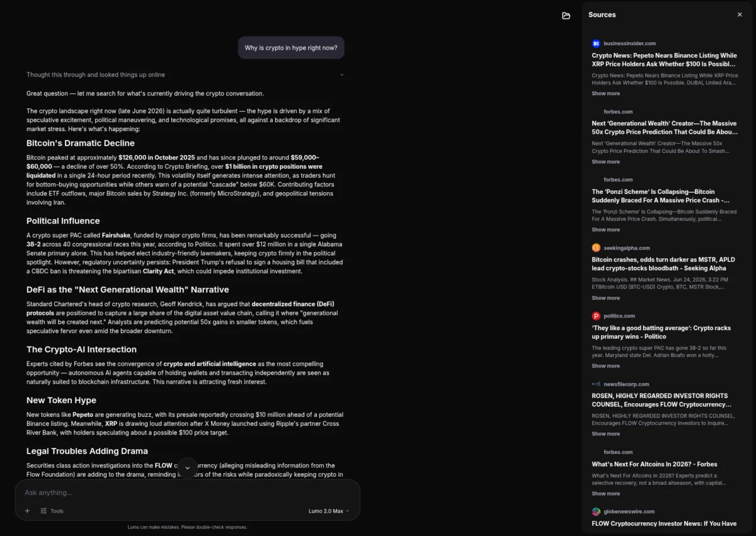Click the scroll-to-bottom arrow button

pyautogui.click(x=187, y=468)
